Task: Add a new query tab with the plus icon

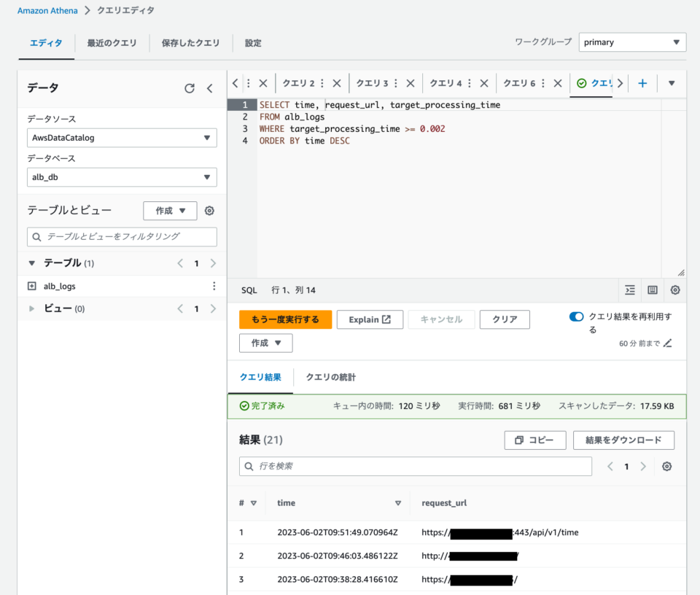Action: pyautogui.click(x=642, y=83)
